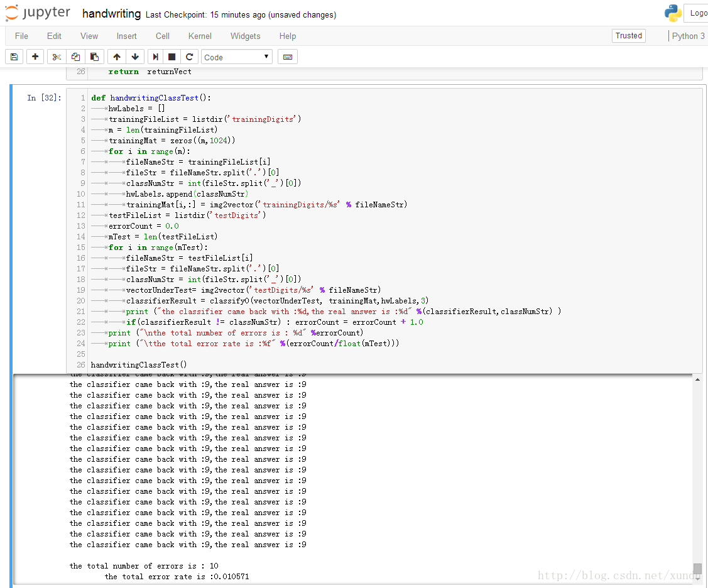Move selected cell down arrow
The height and width of the screenshot is (588, 708).
135,57
